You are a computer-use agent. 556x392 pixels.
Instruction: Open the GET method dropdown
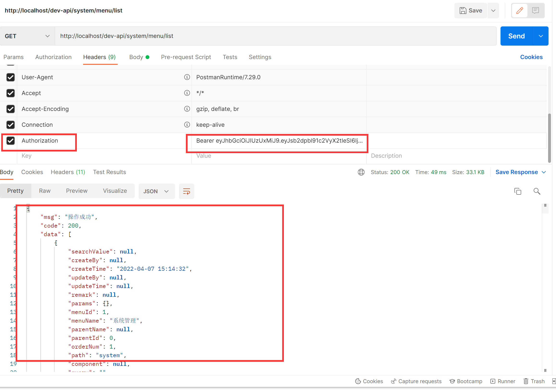click(x=27, y=36)
